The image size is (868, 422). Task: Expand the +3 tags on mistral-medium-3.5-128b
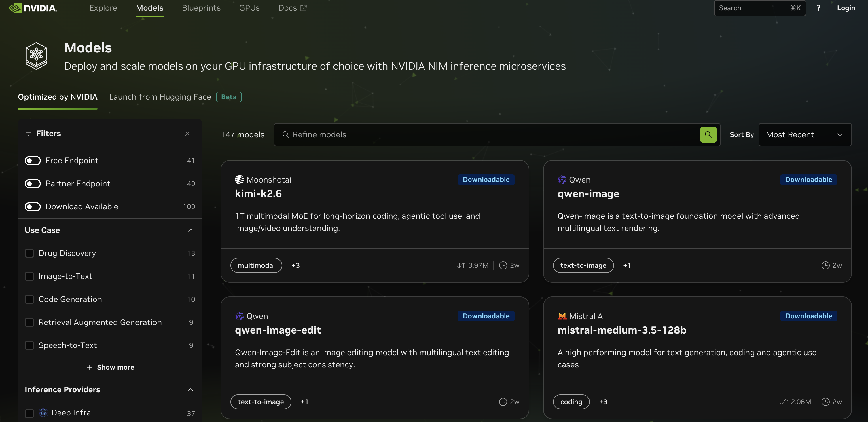pyautogui.click(x=603, y=402)
